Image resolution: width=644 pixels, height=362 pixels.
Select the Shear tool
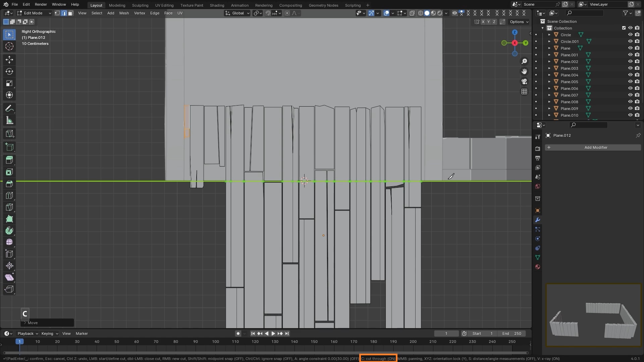(9, 278)
